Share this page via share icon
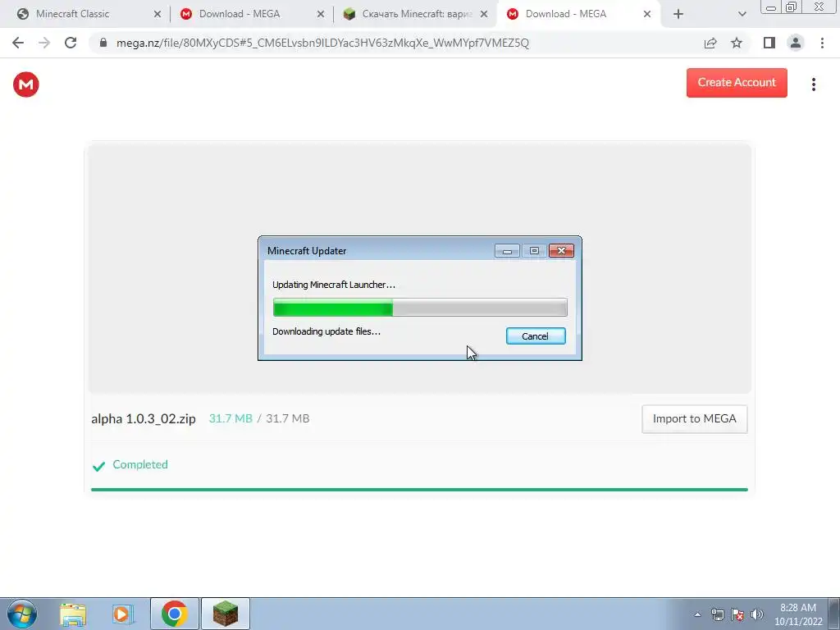This screenshot has width=840, height=630. 710,43
